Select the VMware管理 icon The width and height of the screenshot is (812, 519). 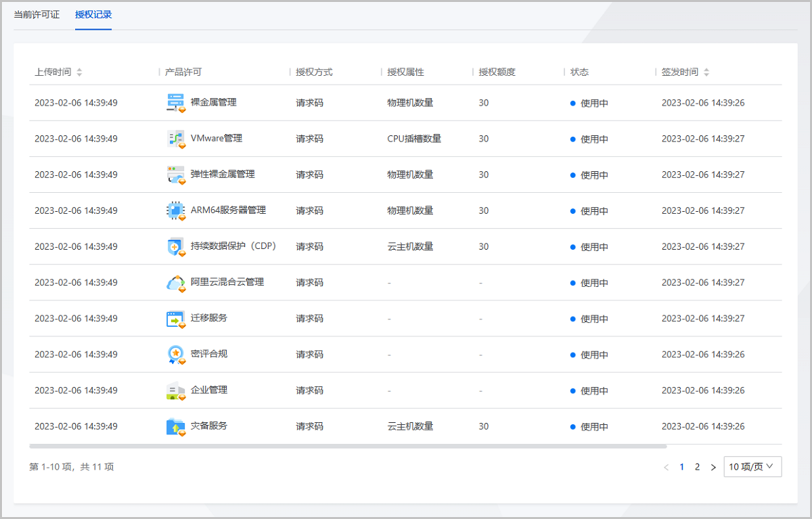(x=175, y=139)
